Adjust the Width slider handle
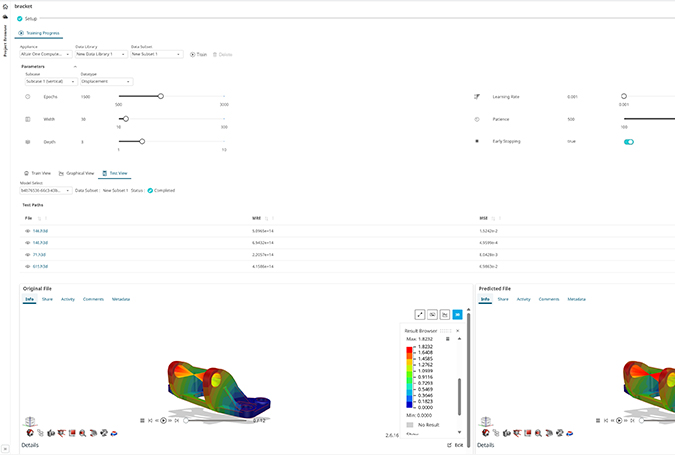This screenshot has height=455, width=675. tap(126, 119)
